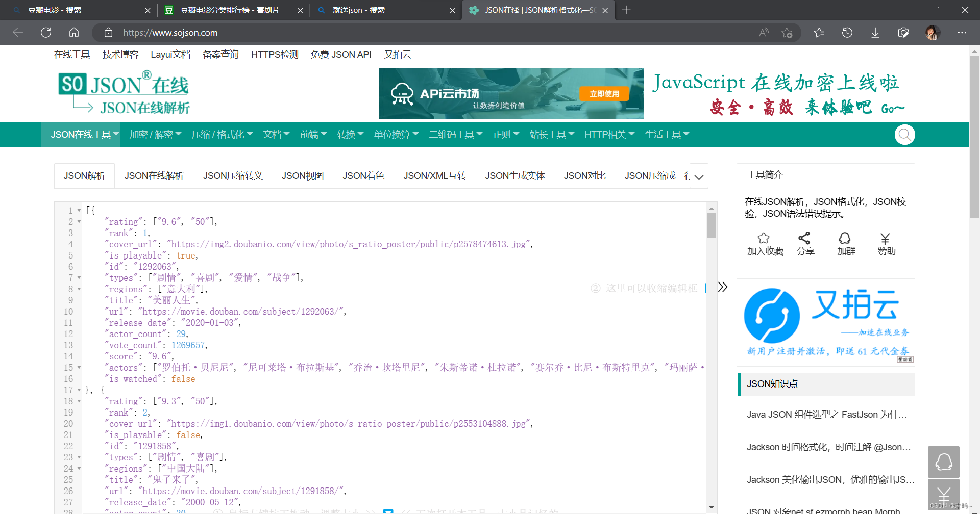
Task: Select the JSON生成实体 tab
Action: (x=515, y=176)
